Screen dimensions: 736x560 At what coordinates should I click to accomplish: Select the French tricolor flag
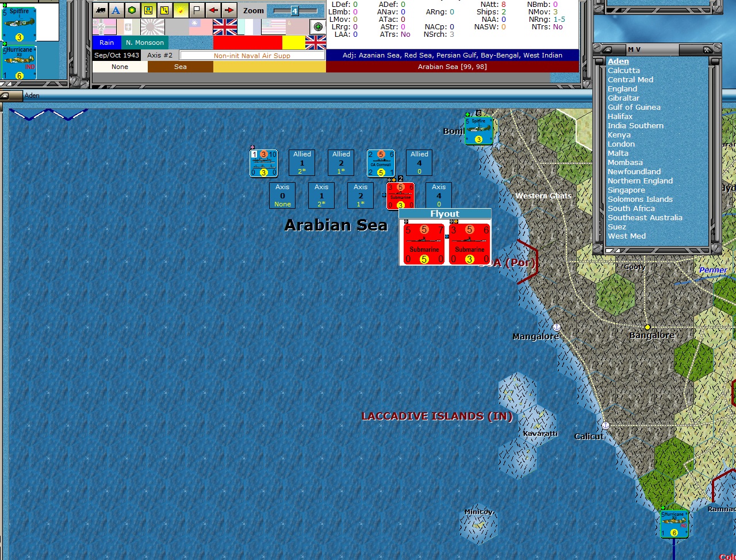click(x=249, y=27)
